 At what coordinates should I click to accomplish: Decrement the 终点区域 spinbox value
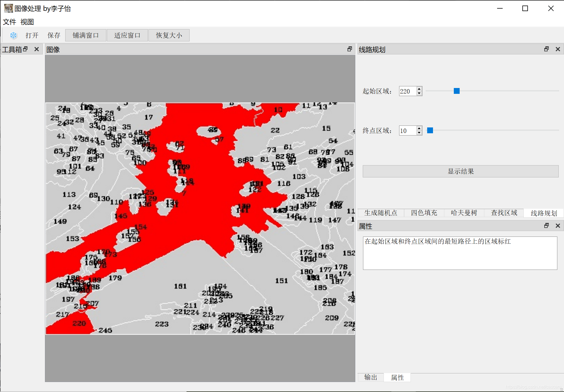pos(419,133)
